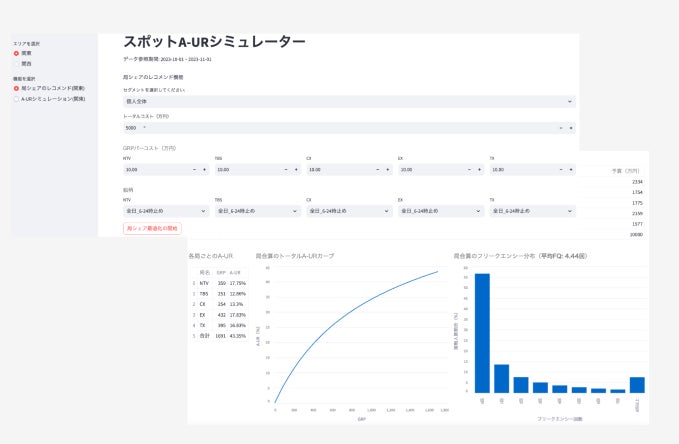Click the TX cell in the A-UR table
The height and width of the screenshot is (444, 679).
202,325
